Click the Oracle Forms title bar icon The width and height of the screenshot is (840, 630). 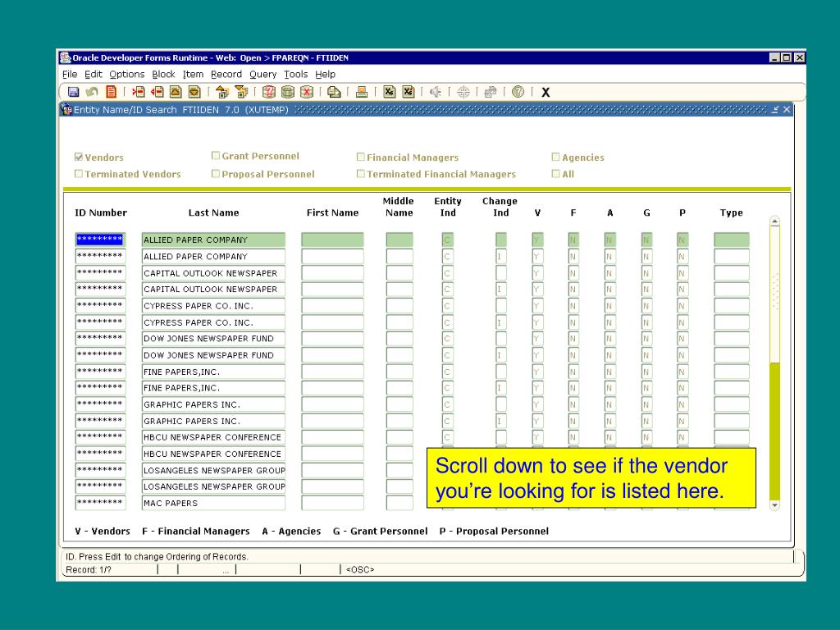click(66, 58)
